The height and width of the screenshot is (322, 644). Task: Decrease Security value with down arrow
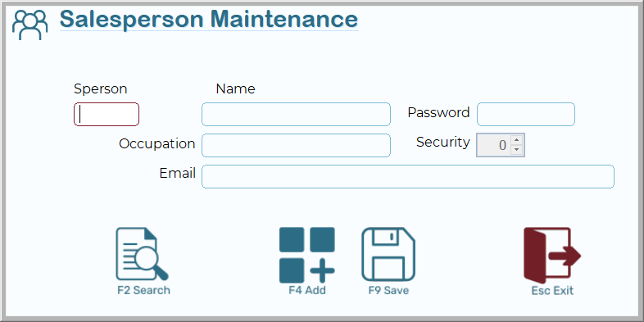click(517, 149)
